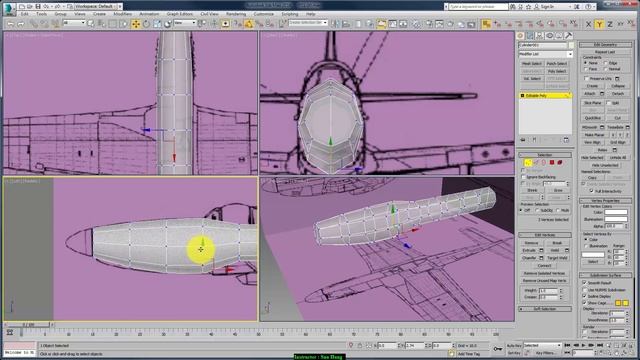Click the X axis constraint button
This screenshot has height=360, width=640.
(x=588, y=24)
